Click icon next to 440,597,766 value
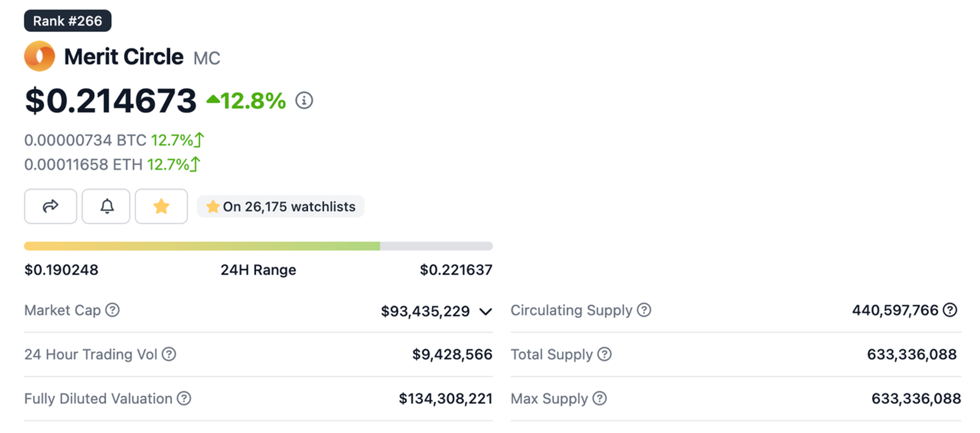980x433 pixels. (950, 310)
